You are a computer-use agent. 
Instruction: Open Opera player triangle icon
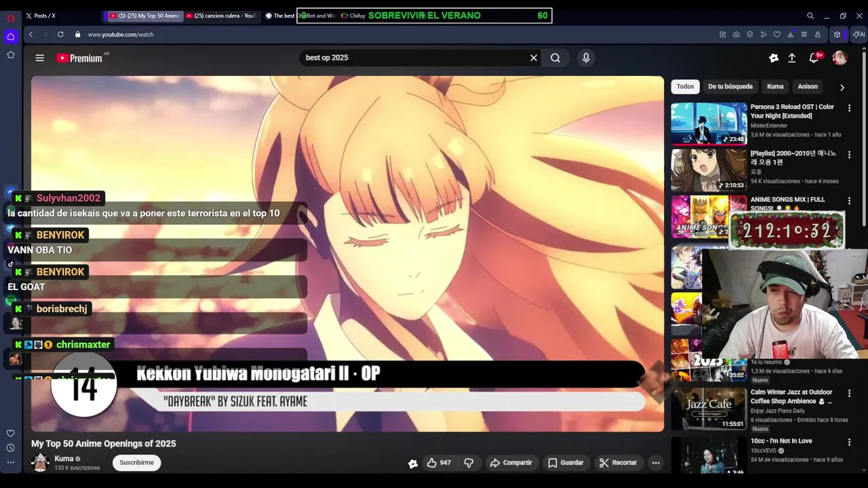tap(764, 35)
